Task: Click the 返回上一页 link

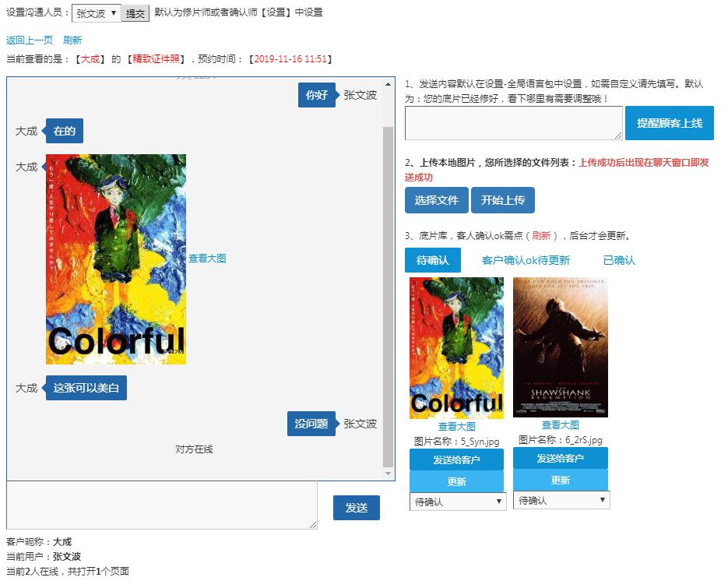Action: pyautogui.click(x=30, y=40)
